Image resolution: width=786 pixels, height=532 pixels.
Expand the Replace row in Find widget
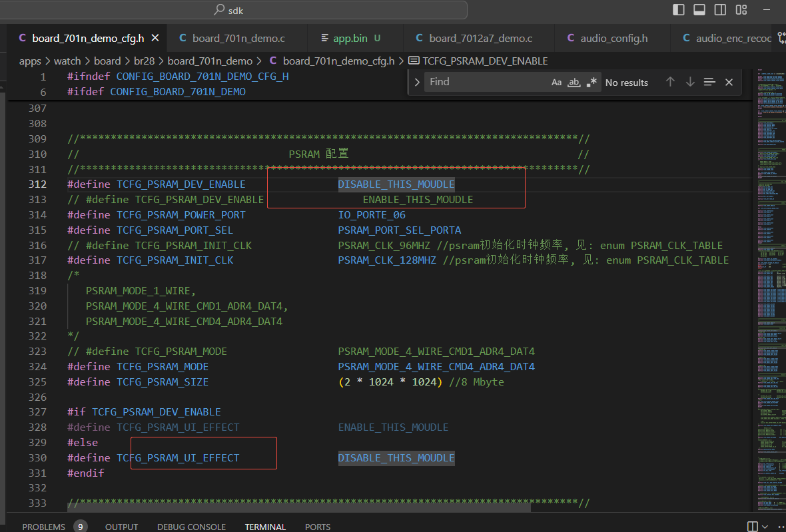(416, 82)
